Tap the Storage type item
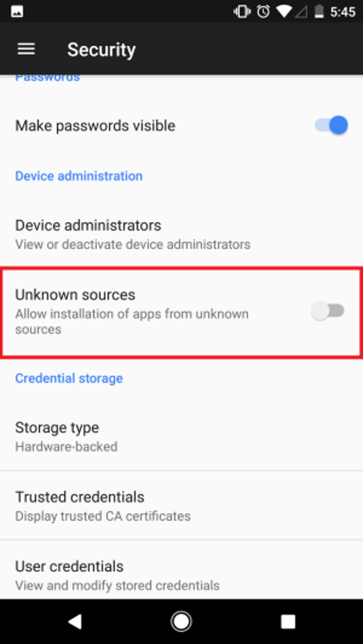The height and width of the screenshot is (644, 363). pyautogui.click(x=66, y=436)
